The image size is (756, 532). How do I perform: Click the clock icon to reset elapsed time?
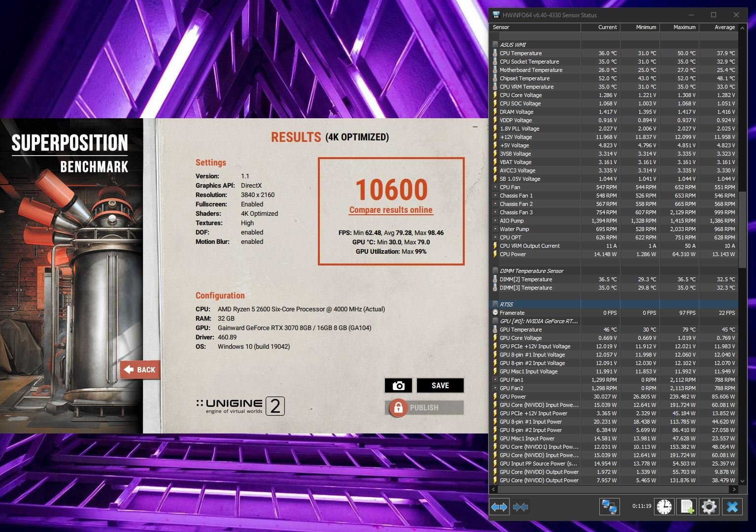point(664,506)
